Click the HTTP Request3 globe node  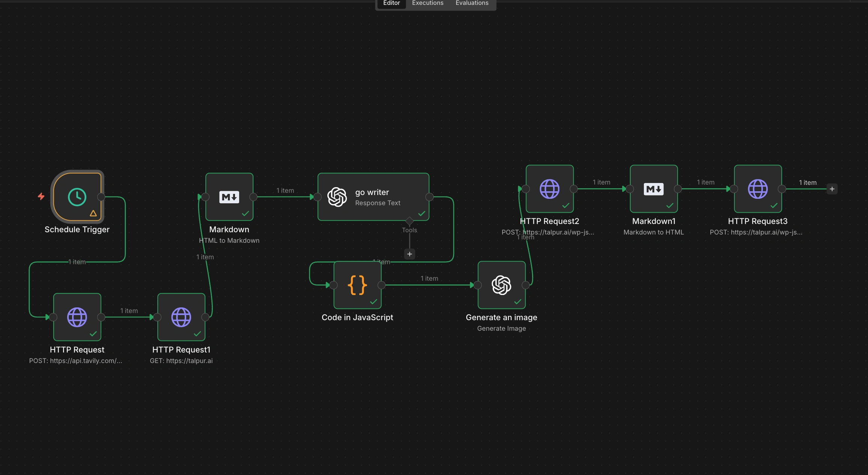tap(758, 189)
